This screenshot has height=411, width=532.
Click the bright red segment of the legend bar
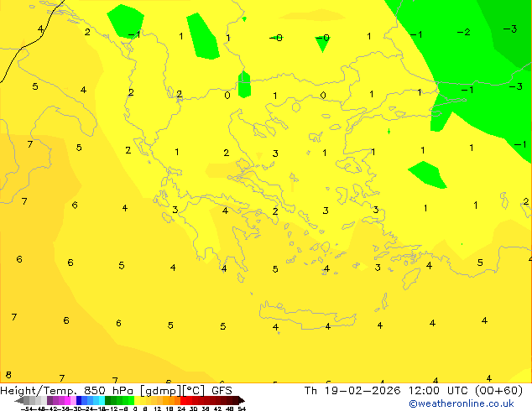pos(183,400)
